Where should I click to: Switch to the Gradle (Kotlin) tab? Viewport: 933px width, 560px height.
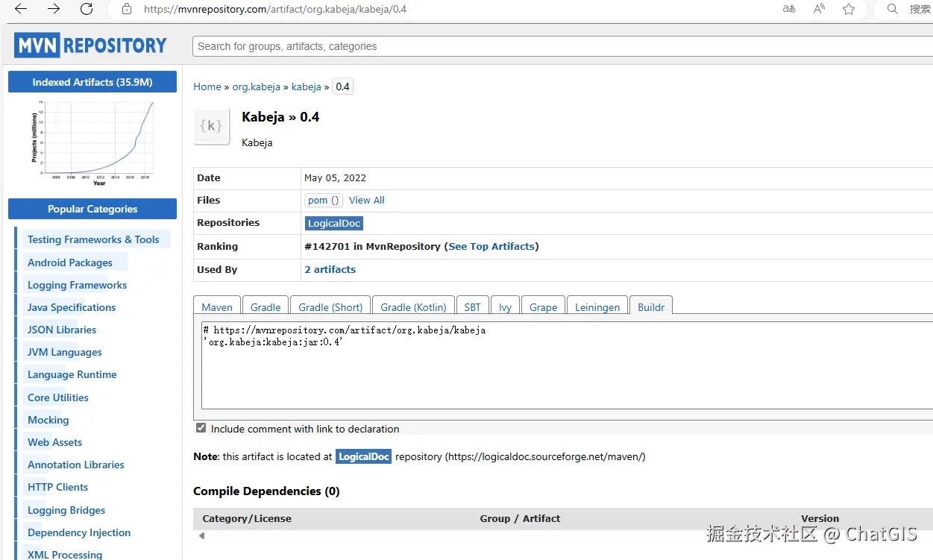[x=413, y=306]
